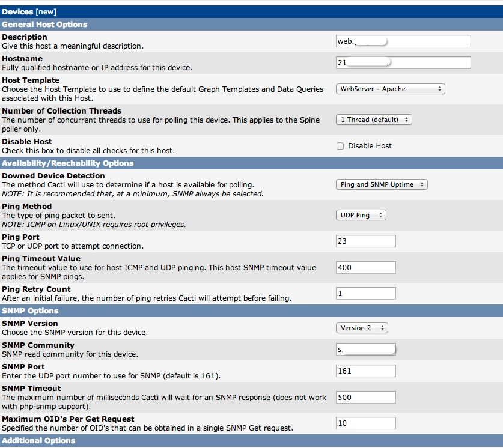Image resolution: width=503 pixels, height=448 pixels.
Task: Click the 'Downed Device Detection' label
Action: coord(53,176)
